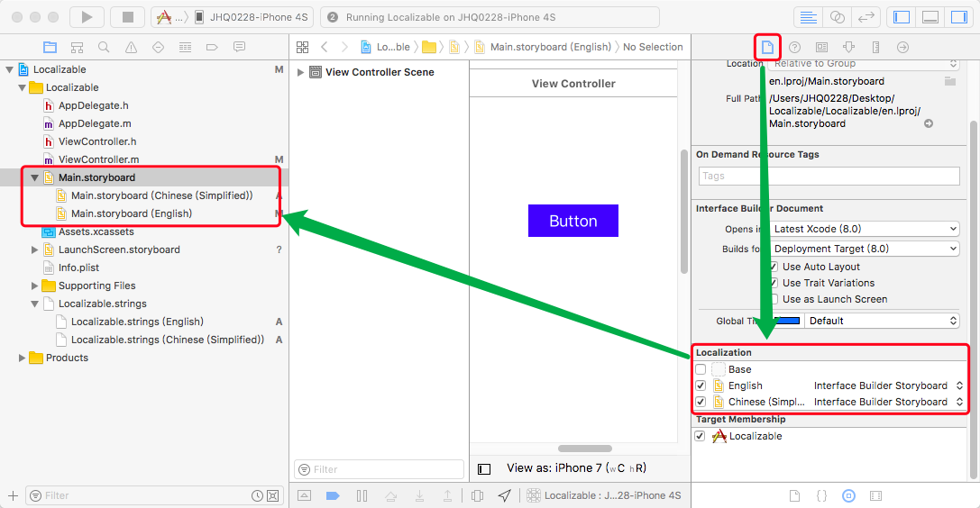Stop the running app
The width and height of the screenshot is (980, 508).
[127, 17]
